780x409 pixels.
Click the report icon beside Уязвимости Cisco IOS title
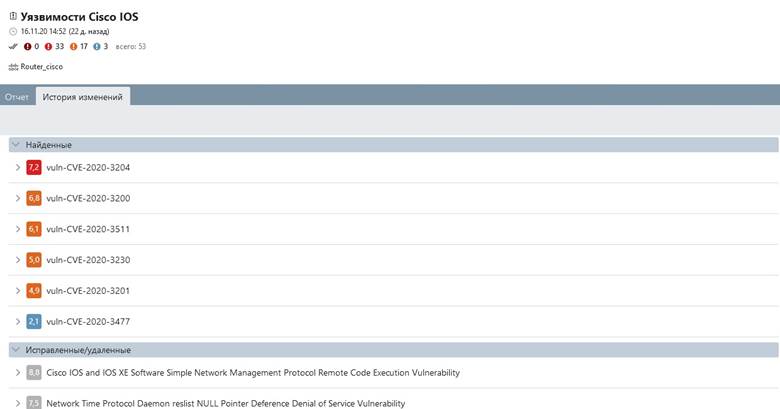click(13, 16)
